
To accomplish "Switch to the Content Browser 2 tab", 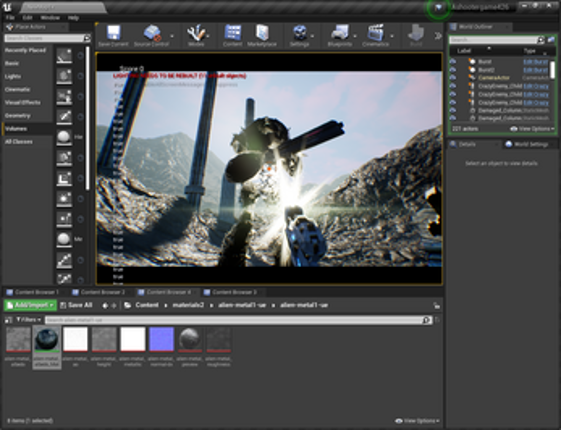I will [99, 292].
